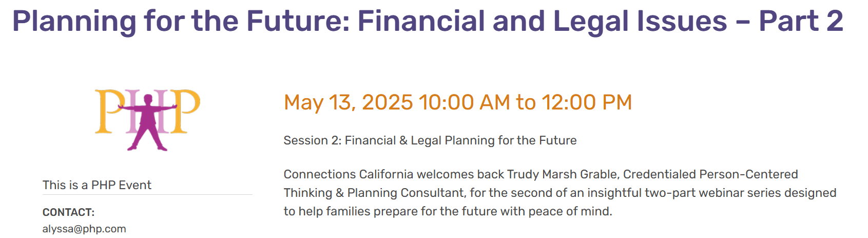Select the CONTACT: label
The width and height of the screenshot is (868, 238).
pyautogui.click(x=68, y=212)
